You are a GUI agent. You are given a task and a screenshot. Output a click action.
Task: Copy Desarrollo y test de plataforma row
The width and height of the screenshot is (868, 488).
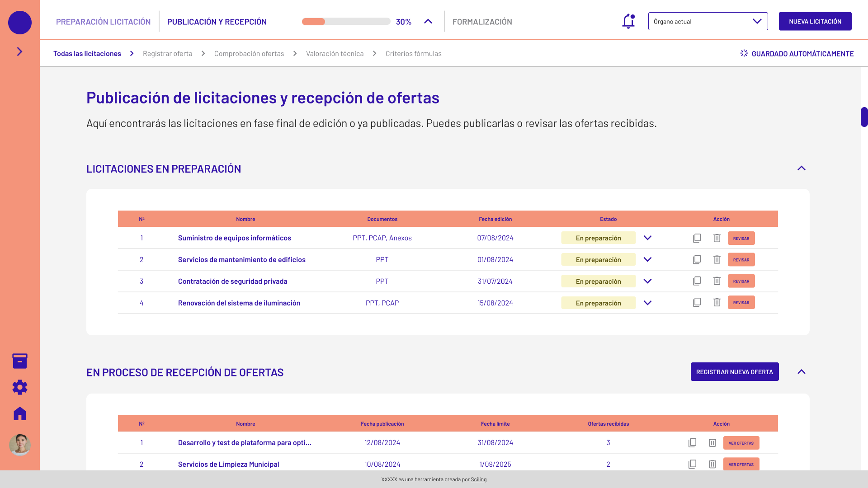tap(692, 443)
